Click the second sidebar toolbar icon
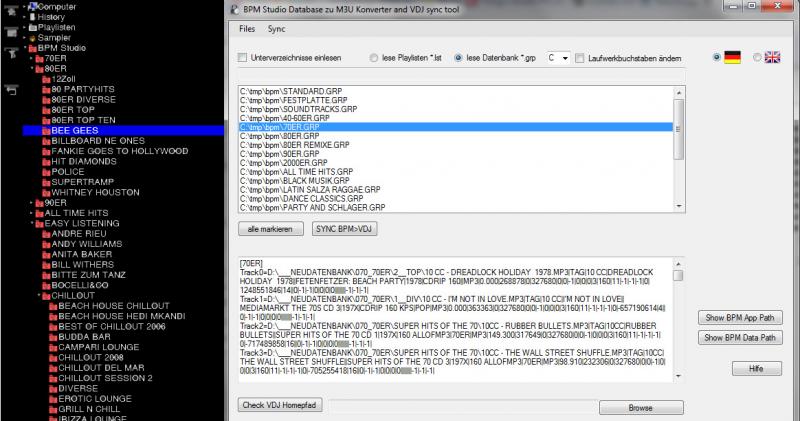Image resolution: width=800 pixels, height=421 pixels. coord(11,32)
